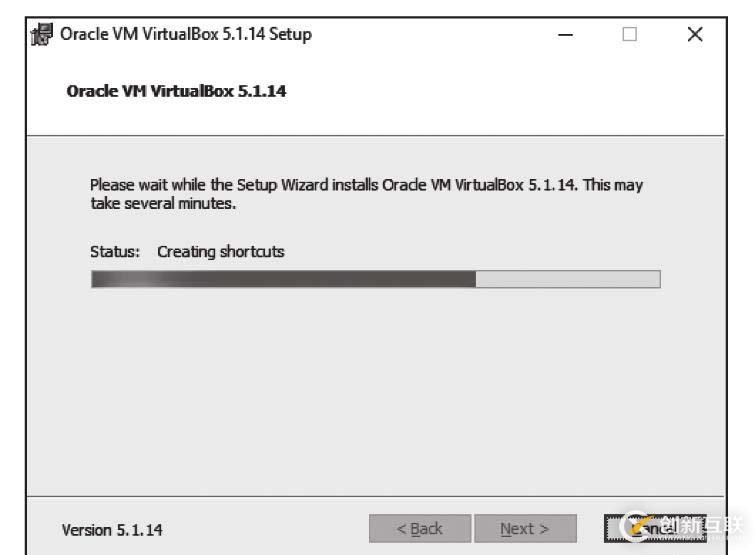The height and width of the screenshot is (555, 754).
Task: Click the bold 'Oracle VM VirtualBox 5.1.14' header
Action: click(176, 91)
